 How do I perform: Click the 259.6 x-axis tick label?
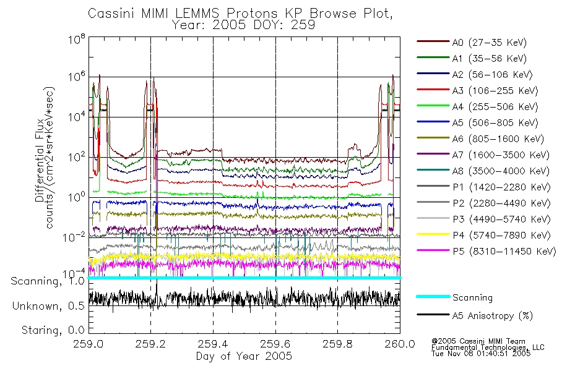pyautogui.click(x=275, y=344)
